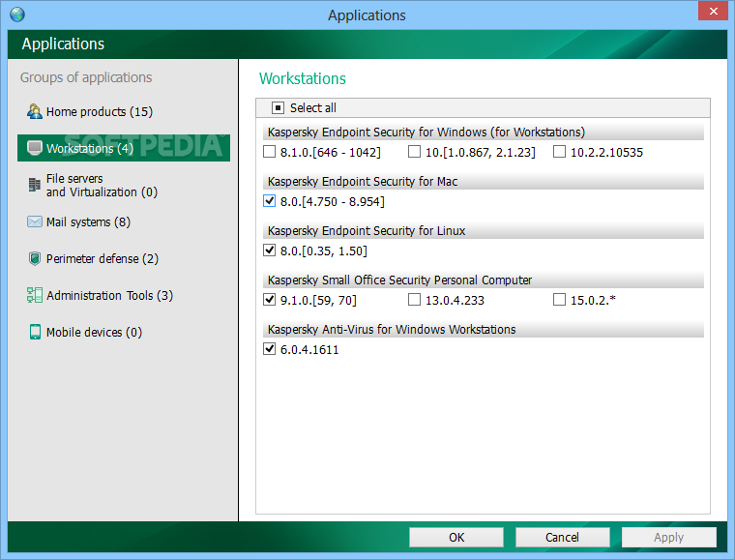Check version 13.0.4.233
The height and width of the screenshot is (560, 735).
[x=414, y=300]
